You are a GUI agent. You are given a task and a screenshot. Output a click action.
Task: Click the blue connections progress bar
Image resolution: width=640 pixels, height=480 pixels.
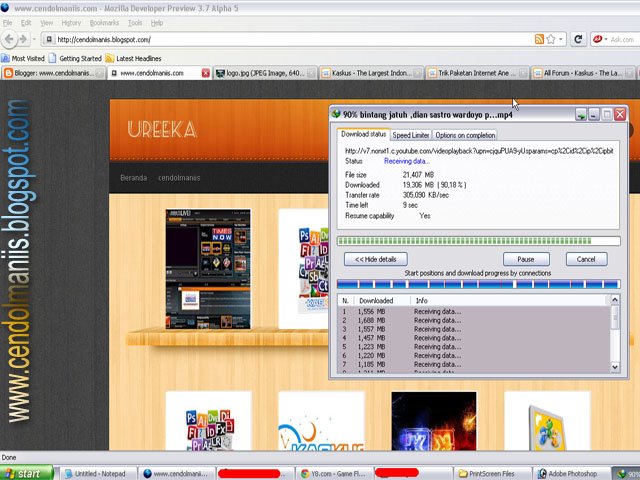[x=478, y=284]
